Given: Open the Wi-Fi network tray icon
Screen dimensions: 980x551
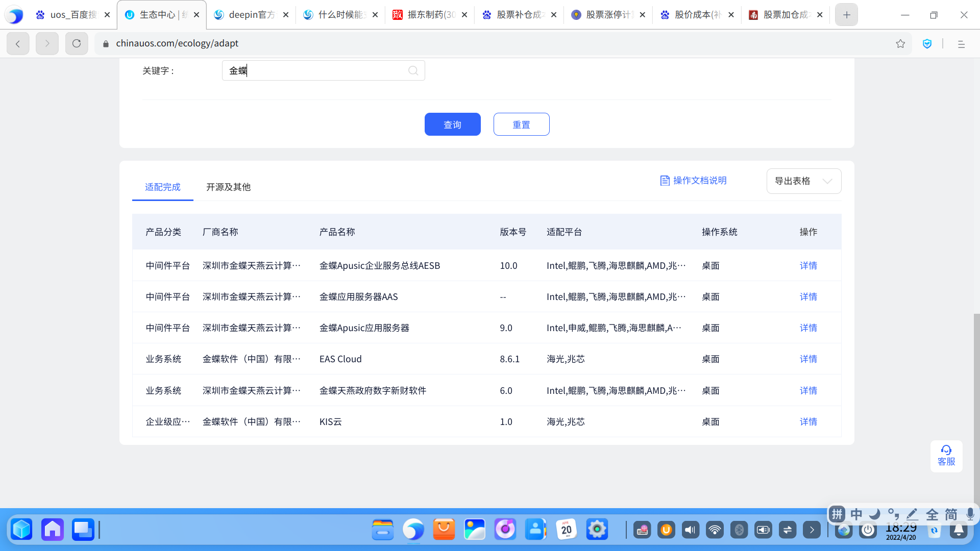Looking at the screenshot, I should (x=715, y=530).
